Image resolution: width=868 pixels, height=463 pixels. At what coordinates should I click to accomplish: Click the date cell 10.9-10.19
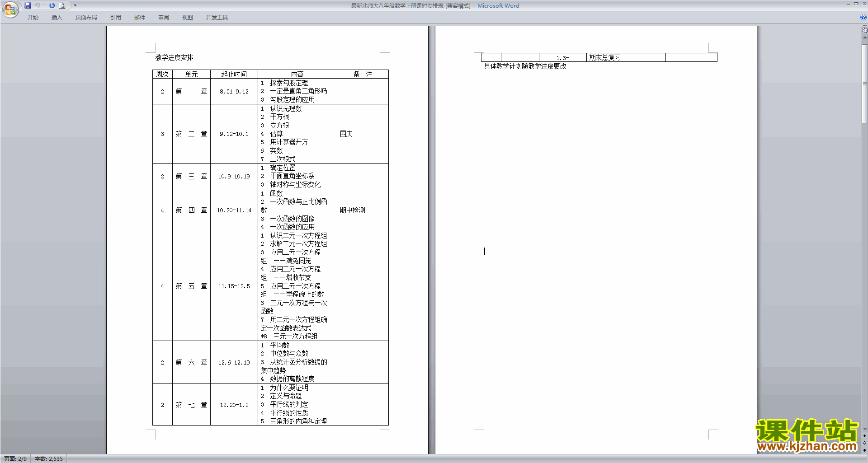pyautogui.click(x=234, y=177)
